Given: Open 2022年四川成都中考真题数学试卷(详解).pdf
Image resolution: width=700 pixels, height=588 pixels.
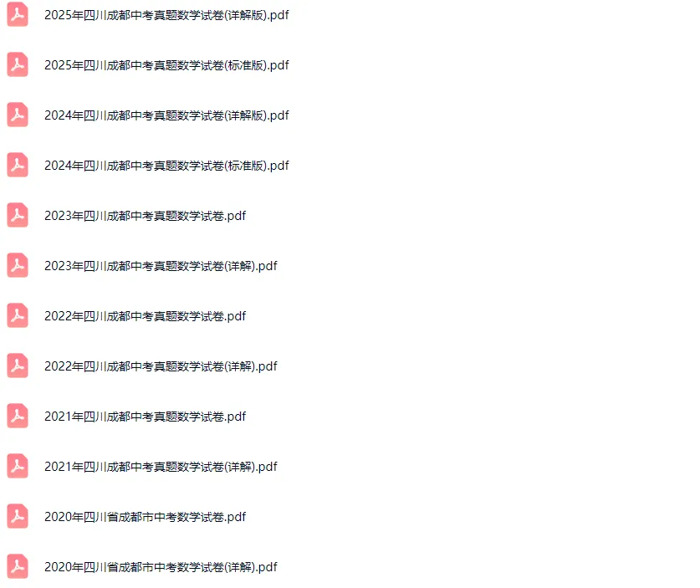Looking at the screenshot, I should click(x=161, y=366).
